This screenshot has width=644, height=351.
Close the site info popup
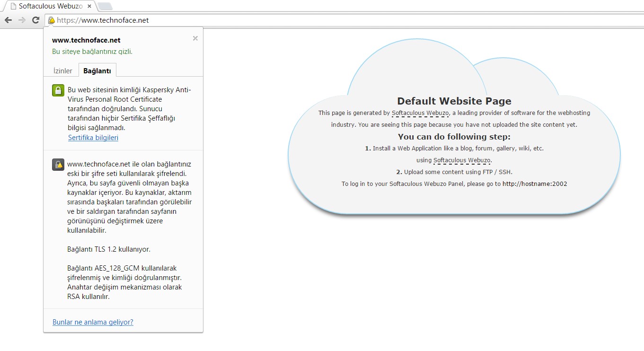[x=195, y=38]
